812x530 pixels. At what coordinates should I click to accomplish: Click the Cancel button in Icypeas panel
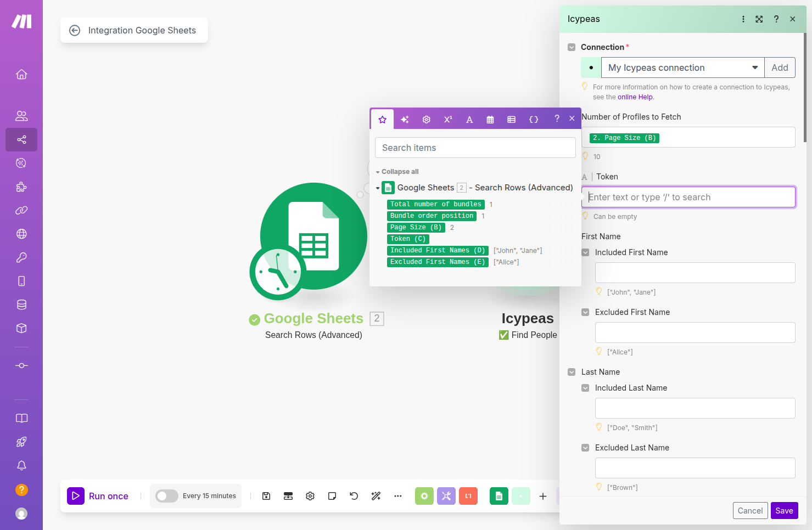(x=750, y=510)
